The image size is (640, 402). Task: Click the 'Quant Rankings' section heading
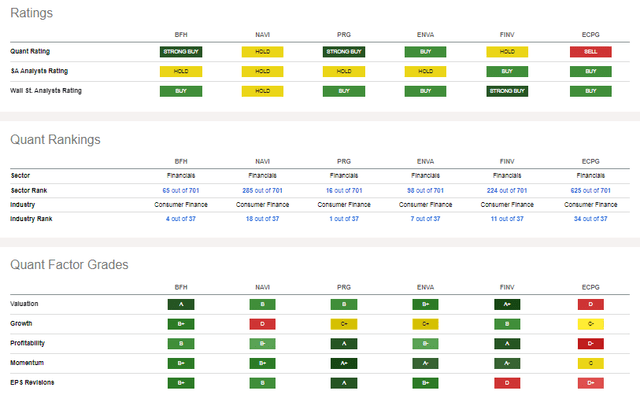[x=56, y=140]
